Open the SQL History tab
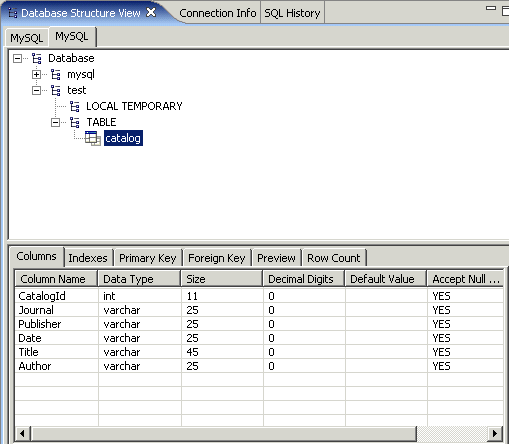This screenshot has height=444, width=509. tap(292, 13)
